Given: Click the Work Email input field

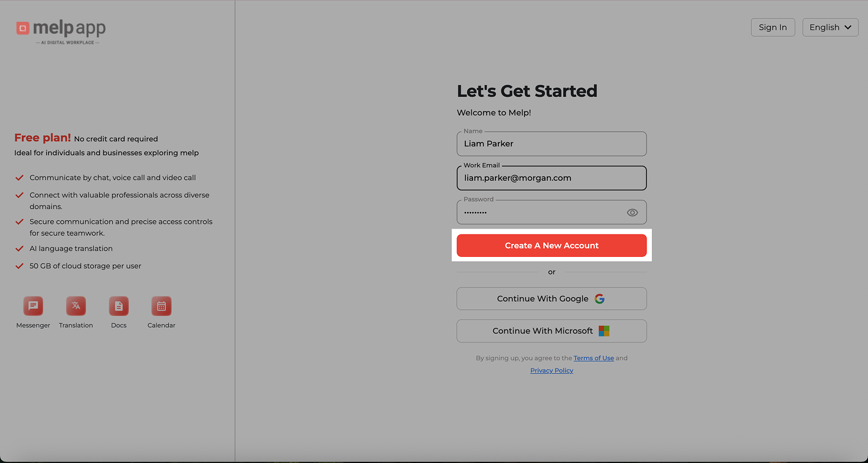Looking at the screenshot, I should (551, 178).
